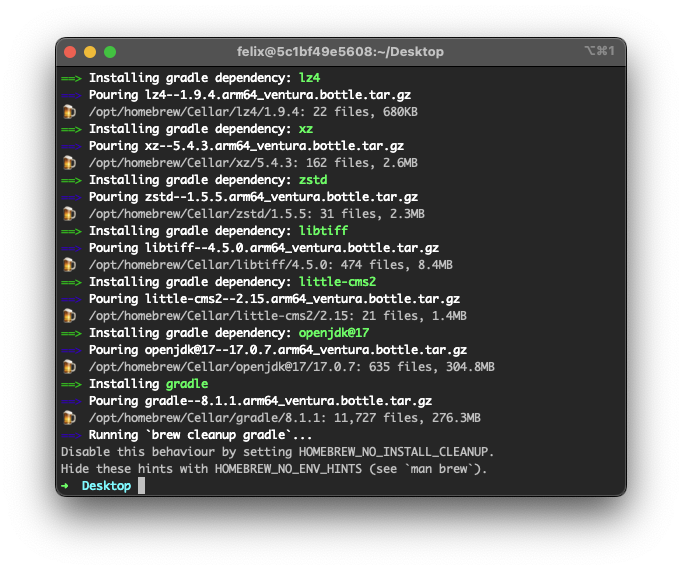The image size is (682, 570).
Task: Click the line Pouring little-cms2--2.15.arm64_ventura.bottle.tar.gz
Action: click(274, 299)
